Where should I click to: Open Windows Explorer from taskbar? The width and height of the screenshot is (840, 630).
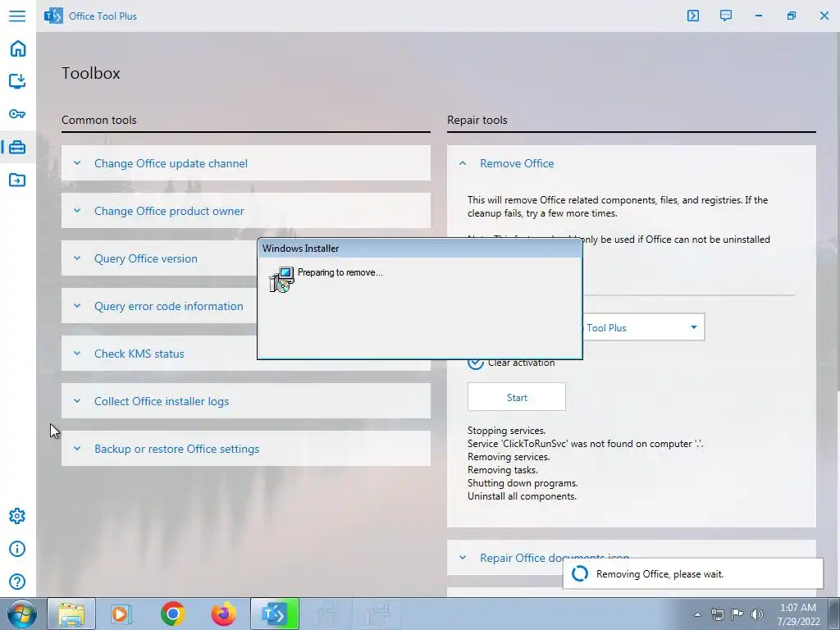coord(71,614)
